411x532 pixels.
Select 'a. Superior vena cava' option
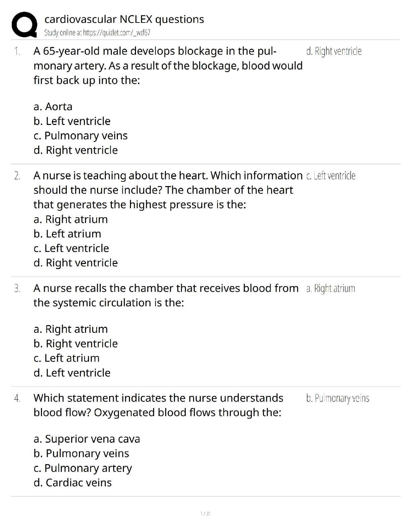click(x=87, y=439)
